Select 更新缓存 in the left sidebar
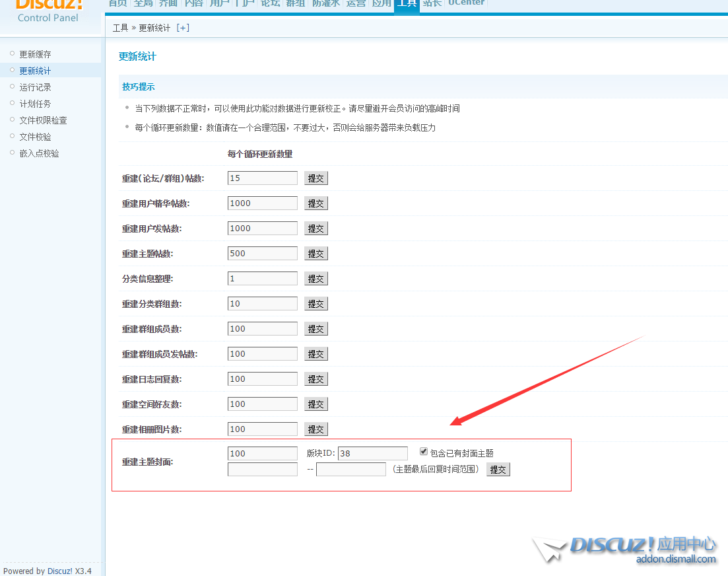 tap(35, 54)
